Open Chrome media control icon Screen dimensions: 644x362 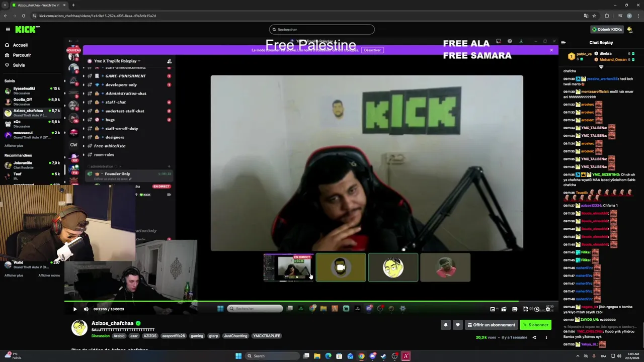(619, 16)
